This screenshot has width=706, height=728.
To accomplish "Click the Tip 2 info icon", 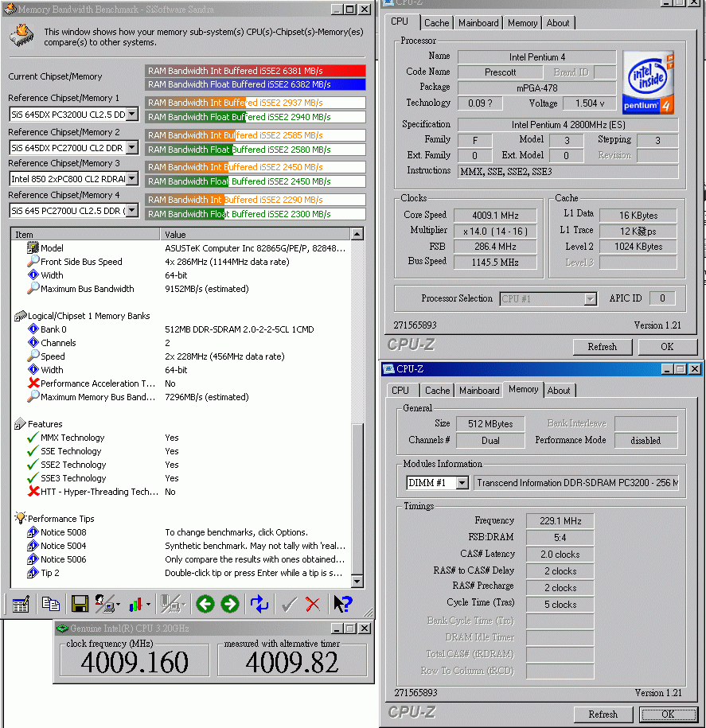I will coord(33,573).
